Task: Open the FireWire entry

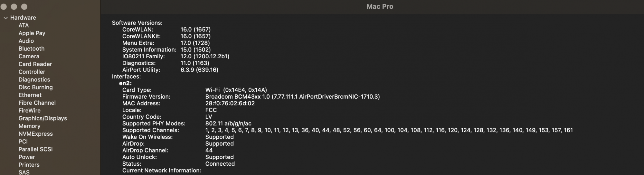Action: tap(29, 111)
